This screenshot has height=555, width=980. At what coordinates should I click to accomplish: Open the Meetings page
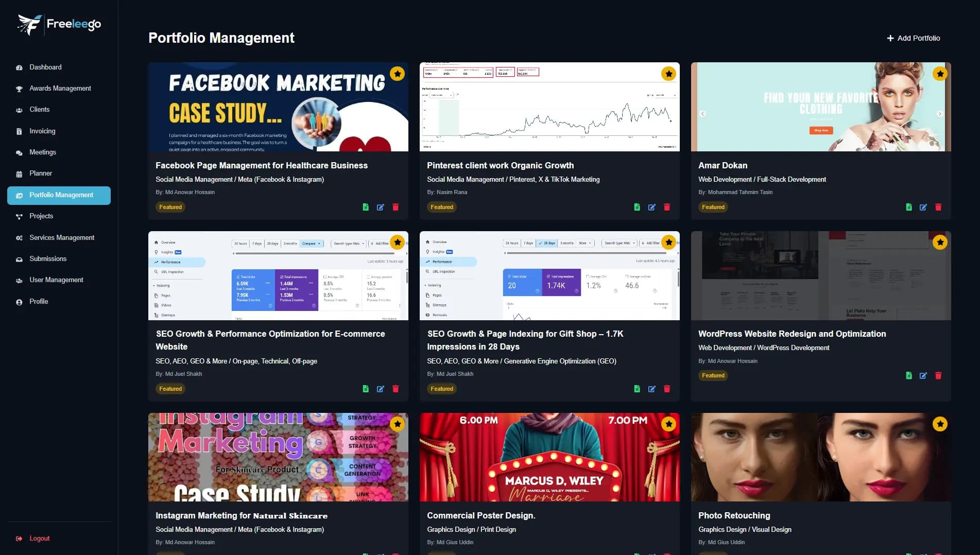[x=59, y=152]
